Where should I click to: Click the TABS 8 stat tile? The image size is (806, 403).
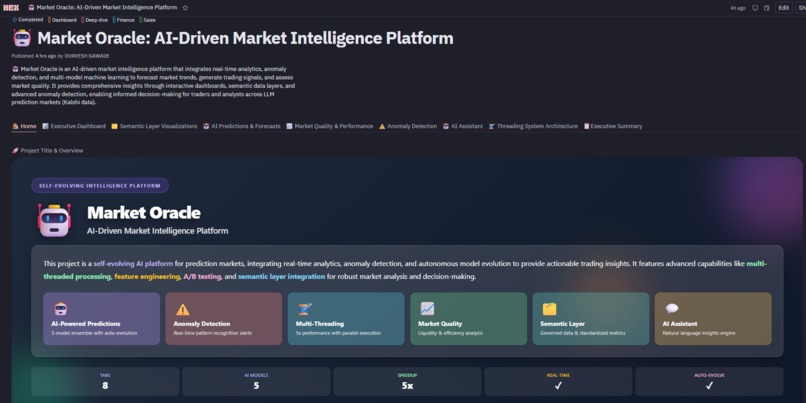tap(105, 381)
